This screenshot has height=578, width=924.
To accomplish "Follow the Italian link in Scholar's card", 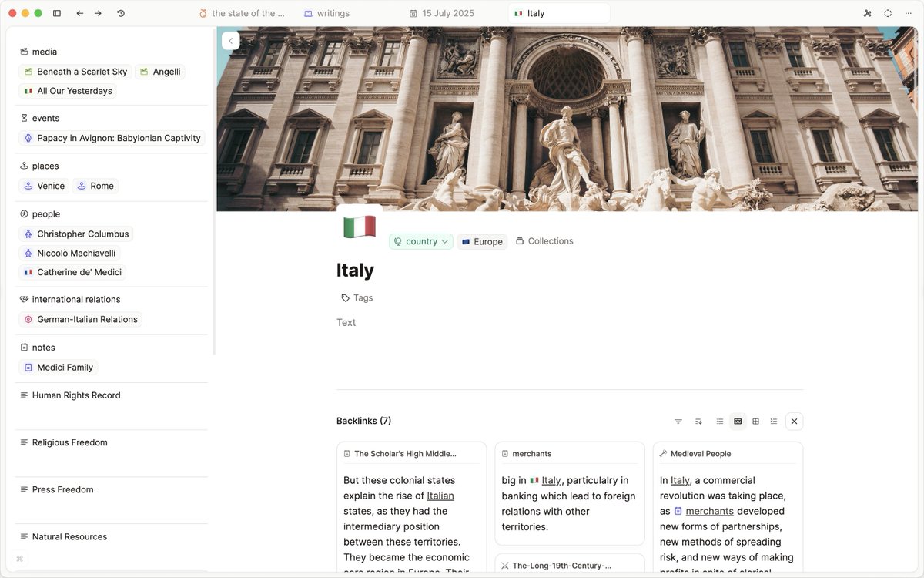I will click(x=440, y=496).
